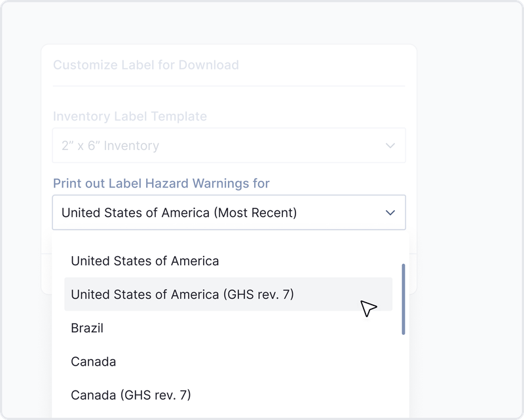Click the Print out Label Hazard Warnings for label
Screen dimensions: 524x420
(x=161, y=183)
